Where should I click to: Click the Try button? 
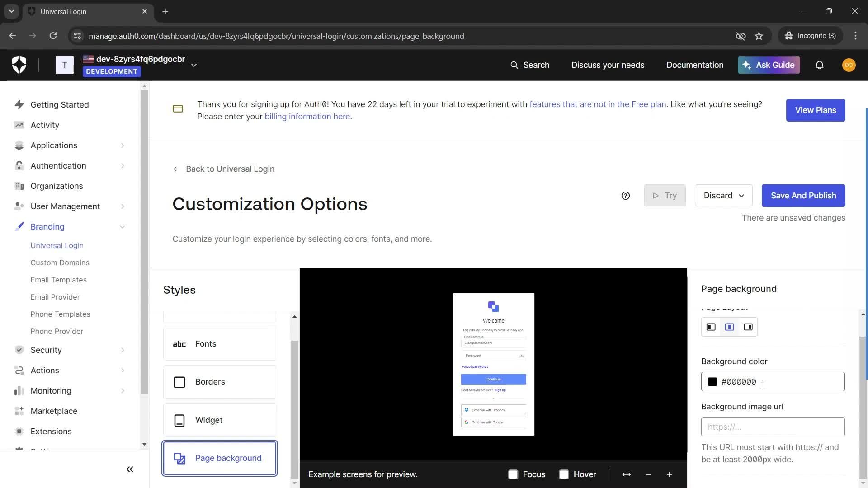coord(665,196)
